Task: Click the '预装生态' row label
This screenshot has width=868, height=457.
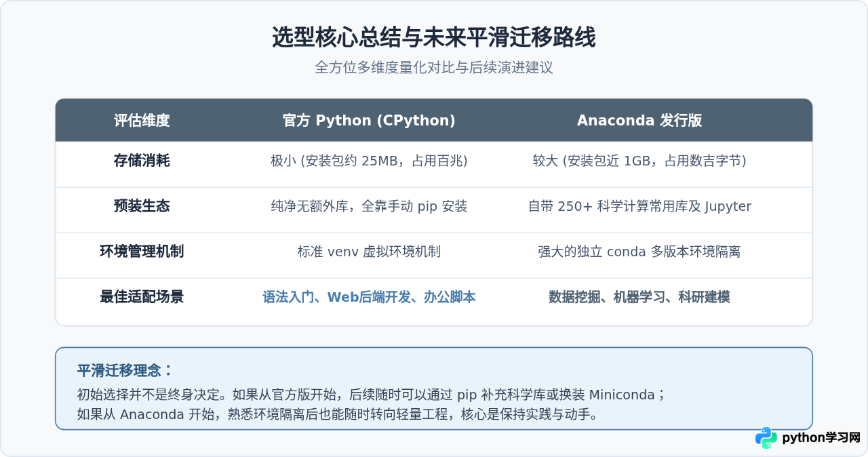Action: coord(142,206)
